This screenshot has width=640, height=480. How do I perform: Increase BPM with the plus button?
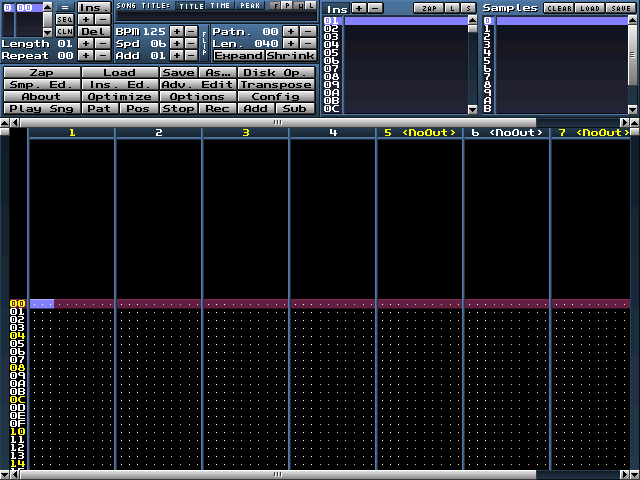(x=176, y=31)
